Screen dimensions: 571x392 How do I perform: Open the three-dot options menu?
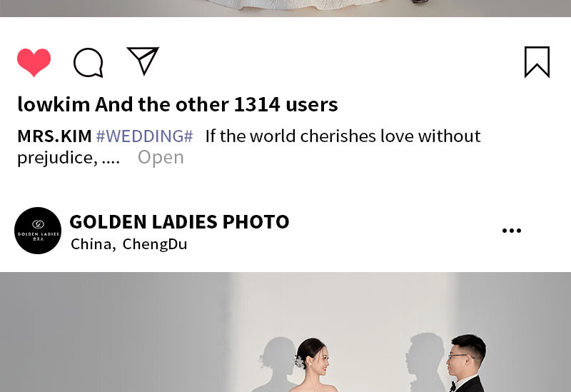pyautogui.click(x=512, y=230)
